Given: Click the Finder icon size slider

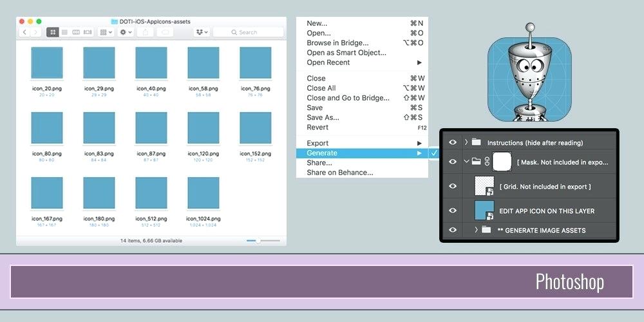Looking at the screenshot, I should [263, 241].
